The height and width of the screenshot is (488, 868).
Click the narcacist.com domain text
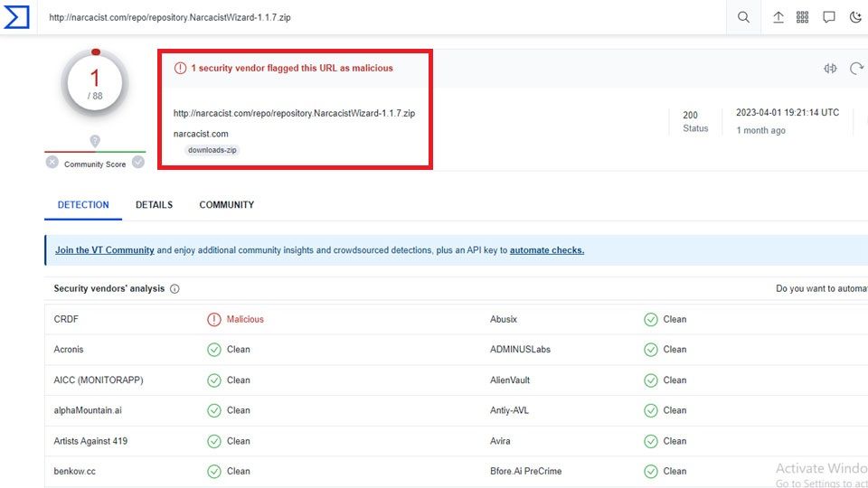(201, 134)
